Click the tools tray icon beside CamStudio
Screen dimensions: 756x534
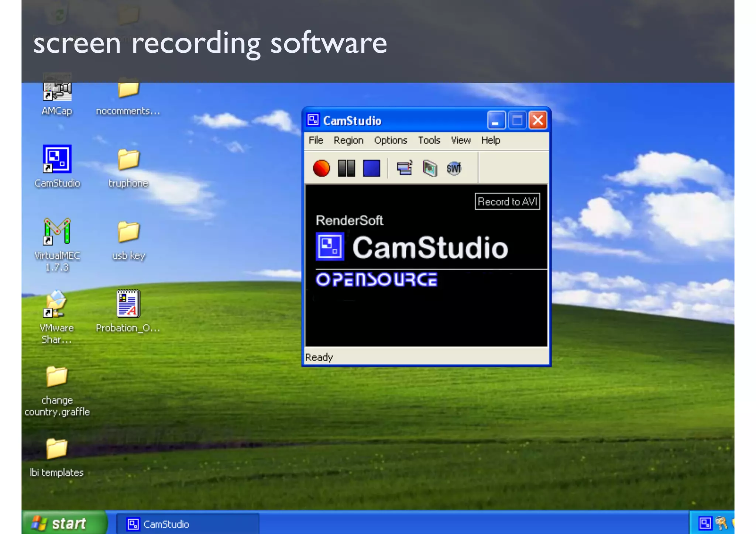[x=721, y=523]
